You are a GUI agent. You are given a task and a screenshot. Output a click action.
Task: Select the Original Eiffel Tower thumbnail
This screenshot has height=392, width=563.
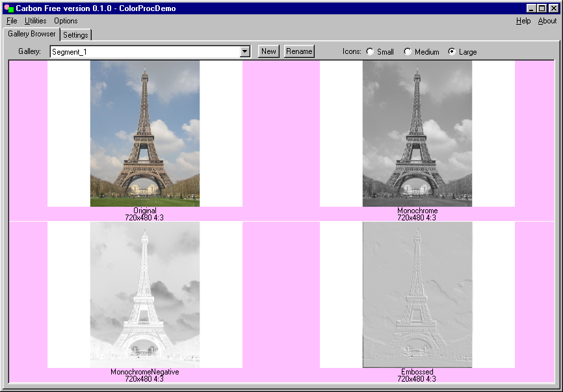[145, 133]
